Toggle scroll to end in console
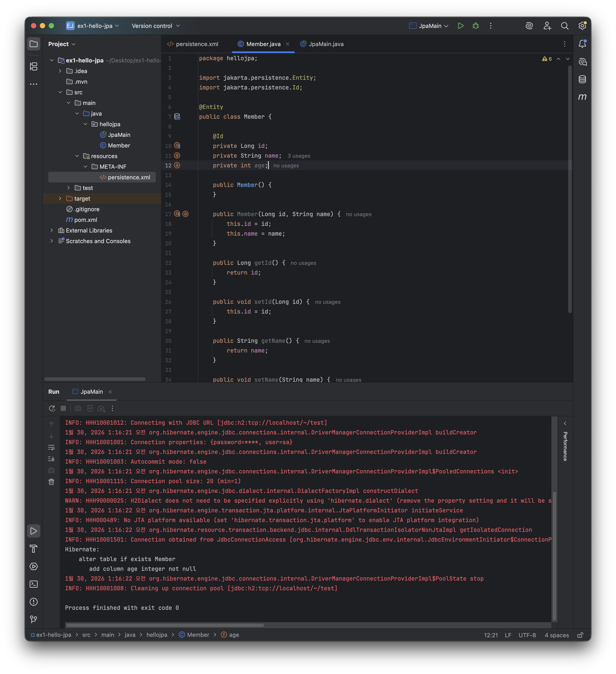616x674 pixels. (x=52, y=459)
